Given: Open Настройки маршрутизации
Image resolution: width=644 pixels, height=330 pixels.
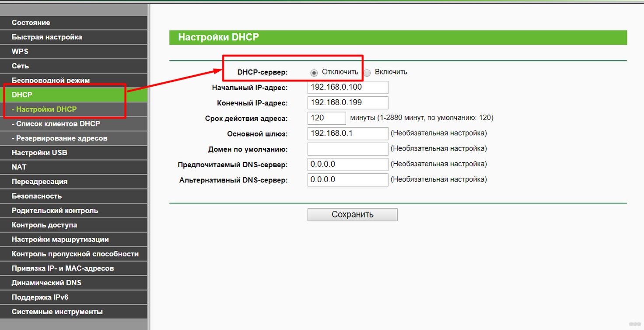Looking at the screenshot, I should tap(73, 239).
